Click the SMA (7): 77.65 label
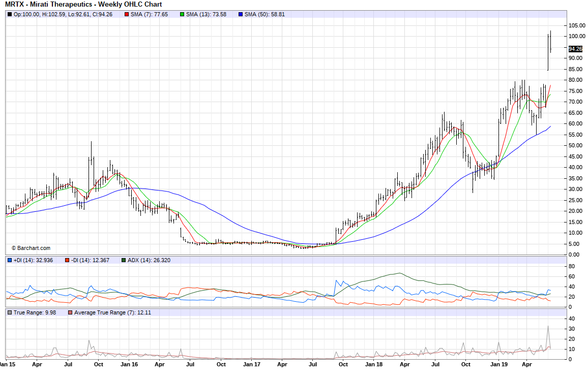 click(149, 15)
